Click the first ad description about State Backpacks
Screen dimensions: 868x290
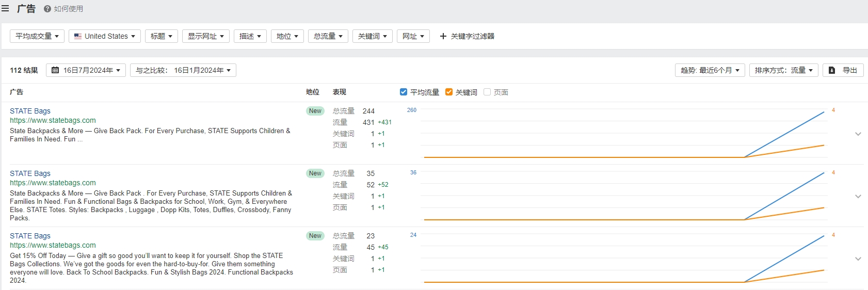(x=150, y=135)
